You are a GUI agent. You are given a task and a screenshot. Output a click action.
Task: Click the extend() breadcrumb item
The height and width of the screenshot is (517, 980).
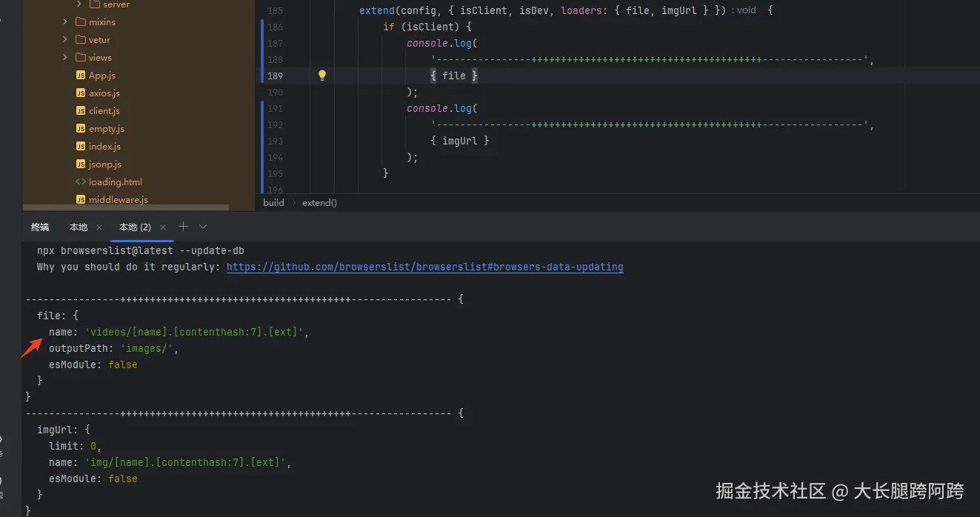(319, 203)
